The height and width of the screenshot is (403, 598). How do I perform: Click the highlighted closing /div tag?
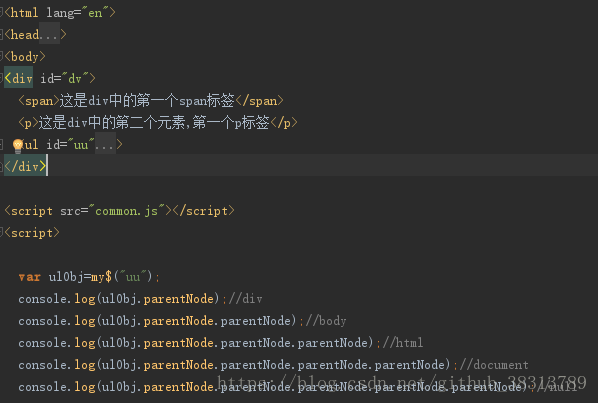(25, 166)
